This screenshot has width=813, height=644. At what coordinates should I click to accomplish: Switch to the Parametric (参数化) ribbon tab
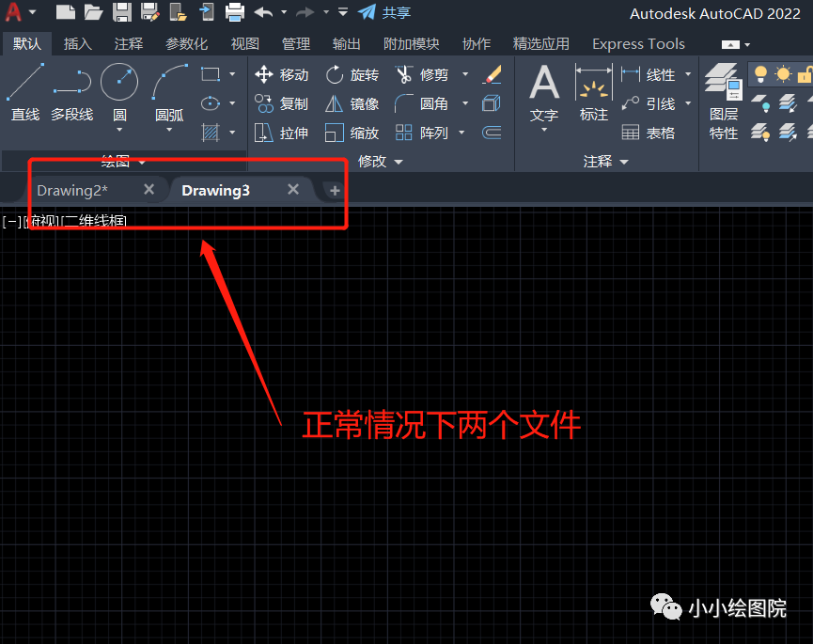[187, 44]
